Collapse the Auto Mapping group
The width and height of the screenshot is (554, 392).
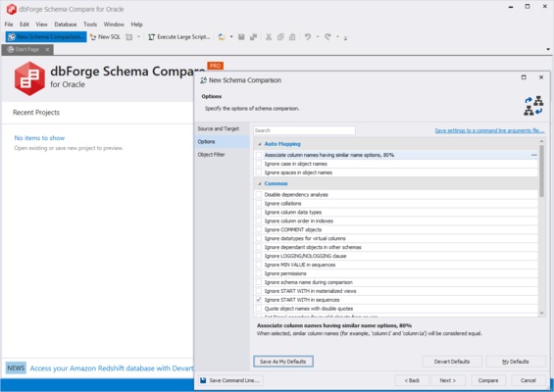pos(260,144)
